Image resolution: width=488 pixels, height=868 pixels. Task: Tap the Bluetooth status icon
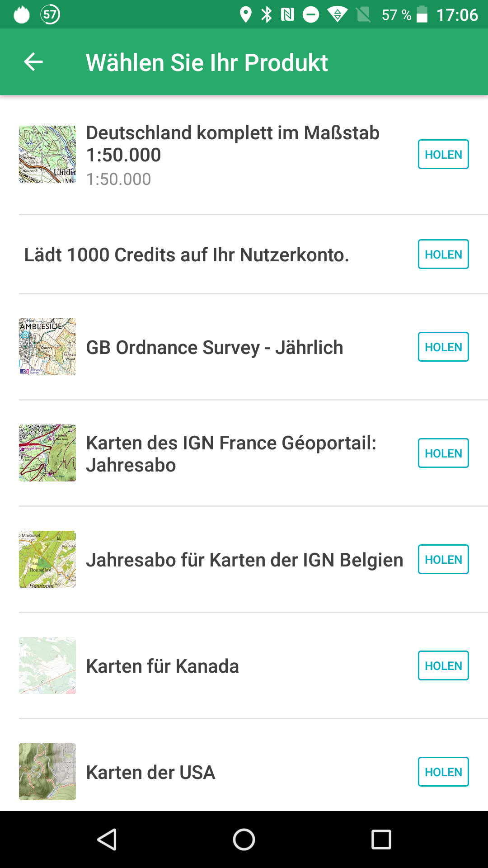coord(267,14)
